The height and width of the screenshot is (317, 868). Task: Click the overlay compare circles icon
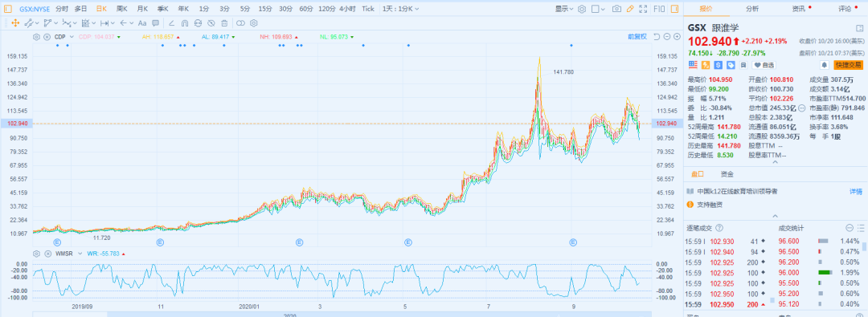(240, 23)
